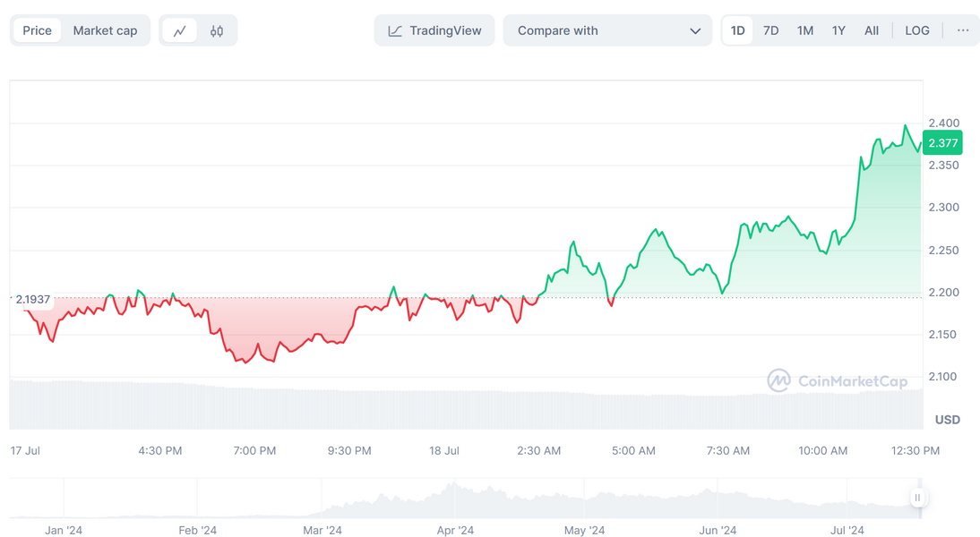Choose the 1Y time range

(x=838, y=30)
